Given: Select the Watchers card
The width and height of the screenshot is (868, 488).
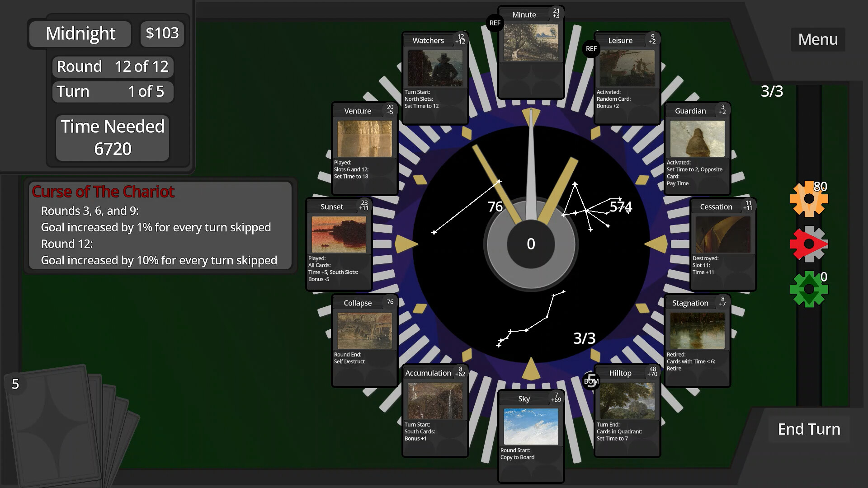Looking at the screenshot, I should click(x=435, y=78).
